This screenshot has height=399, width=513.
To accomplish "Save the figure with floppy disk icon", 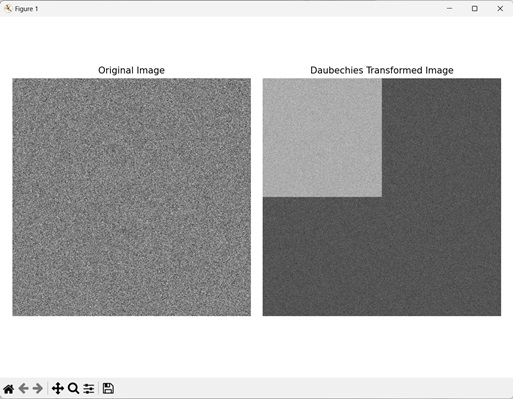I will tap(108, 388).
